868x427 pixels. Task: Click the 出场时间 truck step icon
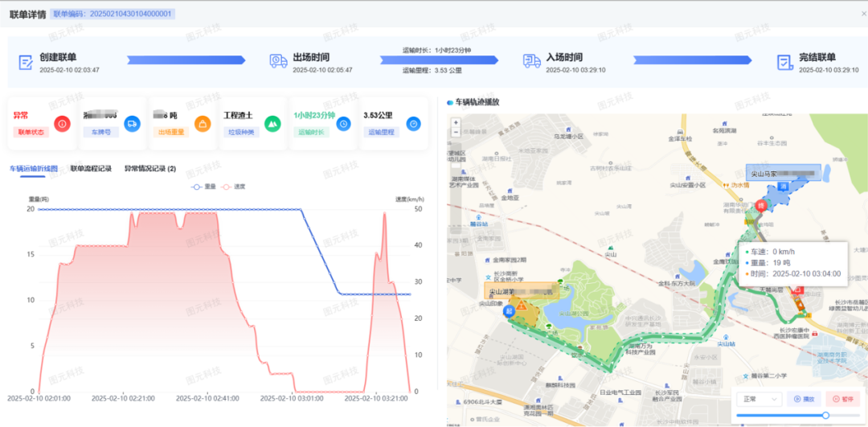[279, 61]
